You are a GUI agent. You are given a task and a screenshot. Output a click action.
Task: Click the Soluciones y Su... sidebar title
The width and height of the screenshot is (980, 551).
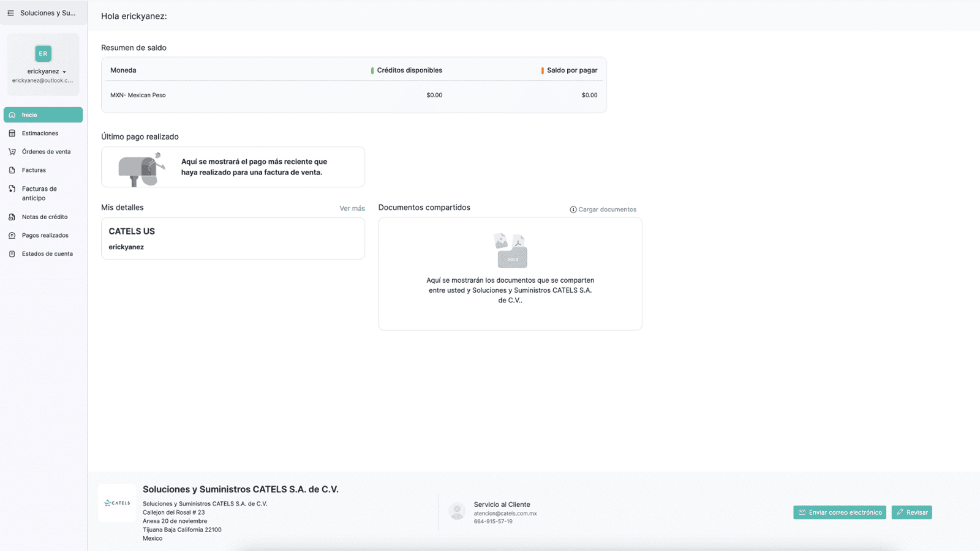pyautogui.click(x=48, y=13)
